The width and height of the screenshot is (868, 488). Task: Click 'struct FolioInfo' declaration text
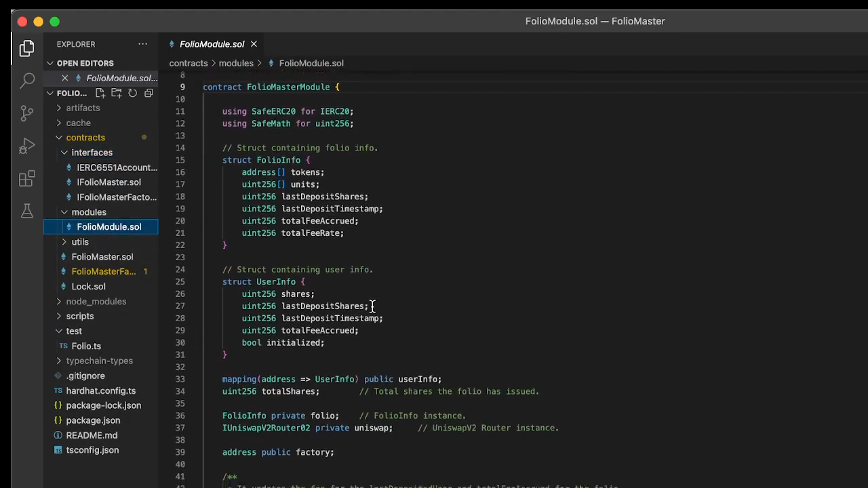click(x=261, y=161)
